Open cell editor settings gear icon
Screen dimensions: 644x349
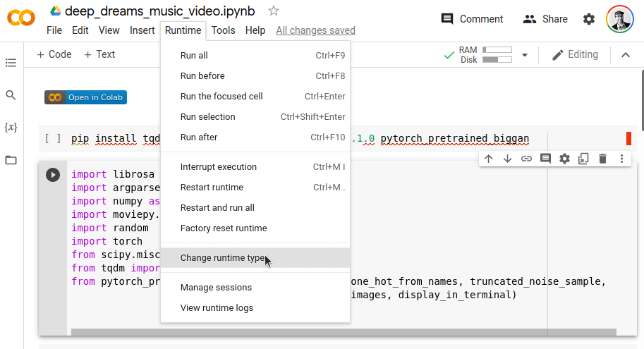pyautogui.click(x=564, y=159)
